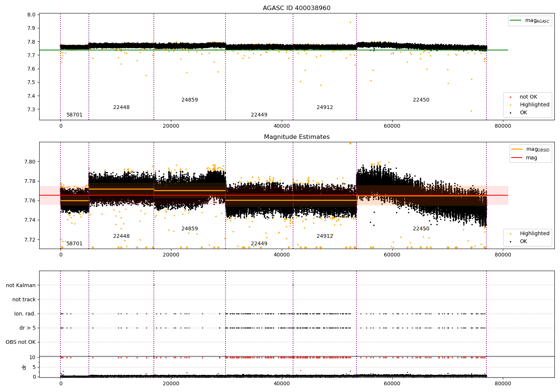Click the green line swatch beside mag AGASC
This screenshot has height=392, width=560.
tap(516, 21)
